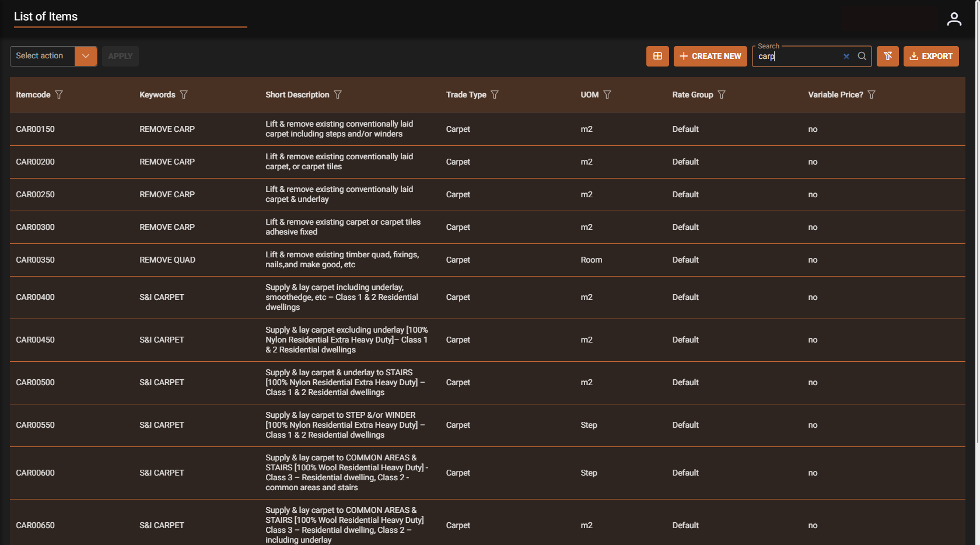Screen dimensions: 980x545
Task: Open the filter on the Rate Group column
Action: 722,94
